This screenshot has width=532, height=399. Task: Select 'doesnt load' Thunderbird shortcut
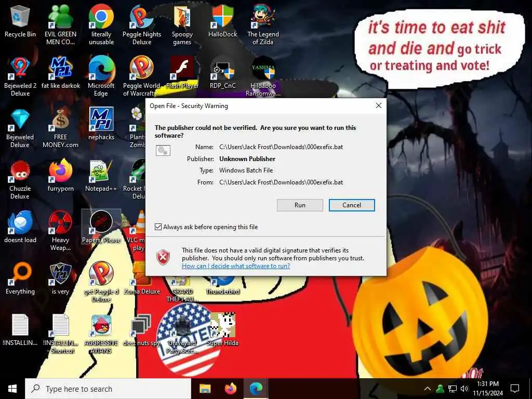pos(20,227)
